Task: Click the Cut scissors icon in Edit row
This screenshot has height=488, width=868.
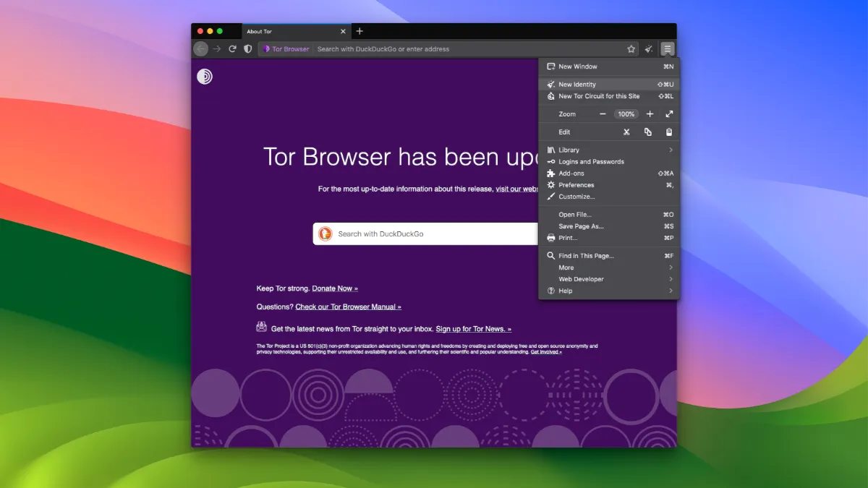Action: (x=626, y=132)
